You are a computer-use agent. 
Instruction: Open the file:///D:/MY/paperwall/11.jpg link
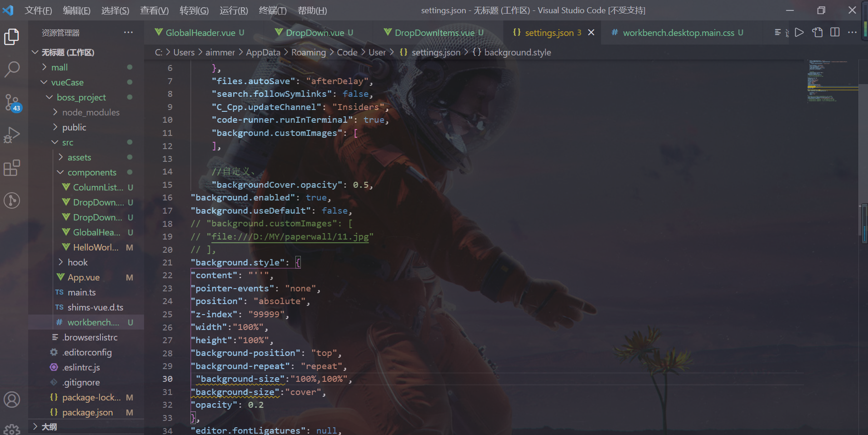click(289, 236)
